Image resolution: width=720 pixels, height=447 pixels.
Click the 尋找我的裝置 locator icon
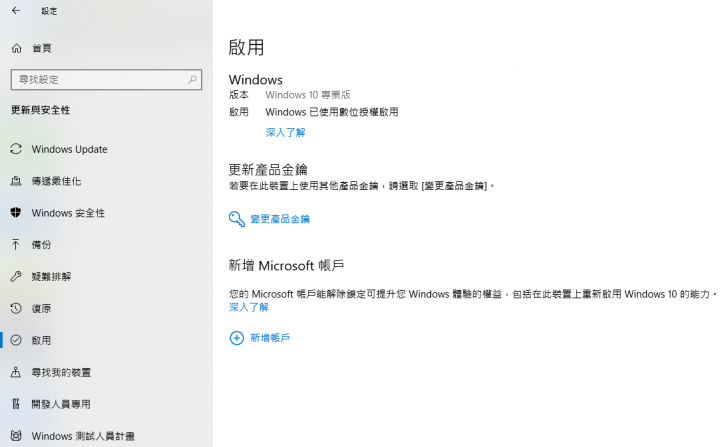[x=16, y=372]
